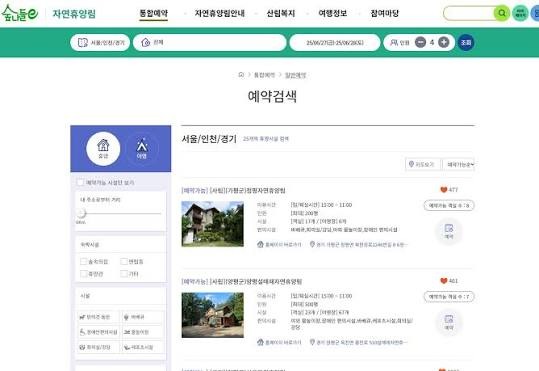Click 통합예약 in the breadcrumb
539x371 pixels.
264,75
